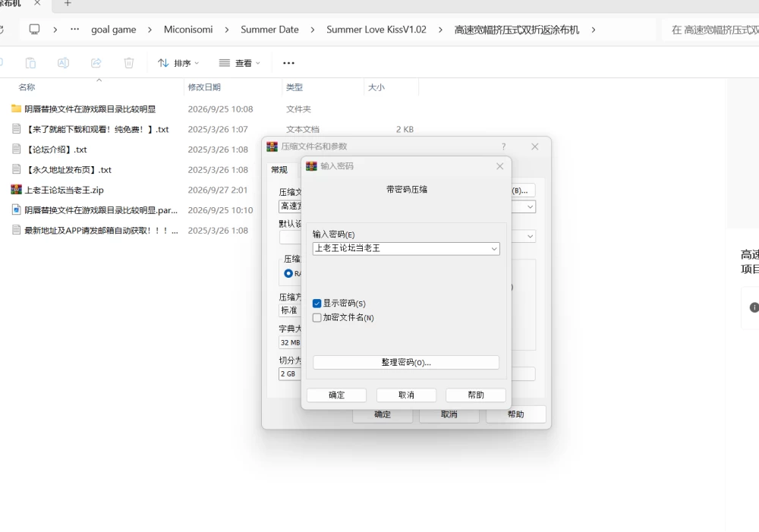Click the browse (B)... button

[522, 190]
